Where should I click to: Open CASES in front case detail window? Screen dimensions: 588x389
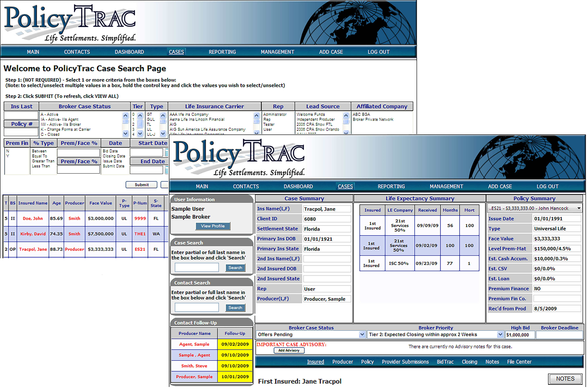click(x=345, y=187)
